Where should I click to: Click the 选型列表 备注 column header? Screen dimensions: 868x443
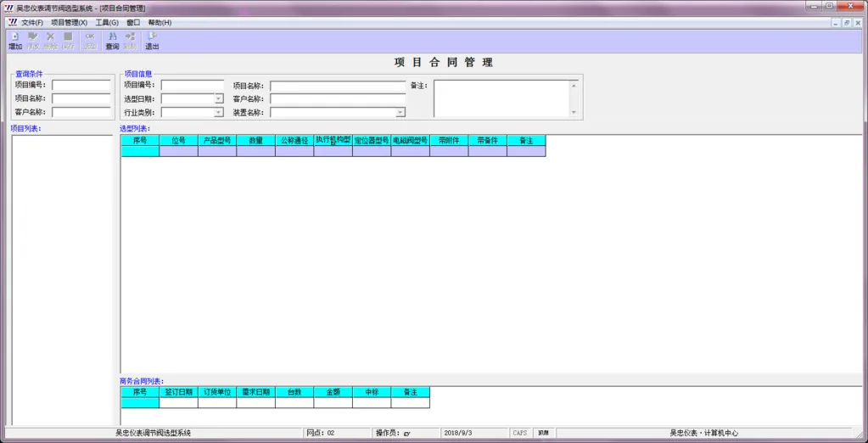click(x=526, y=141)
